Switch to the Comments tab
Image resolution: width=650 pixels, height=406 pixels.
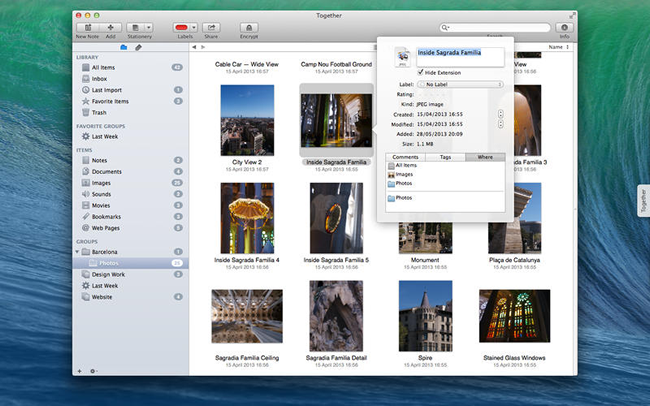pos(405,157)
